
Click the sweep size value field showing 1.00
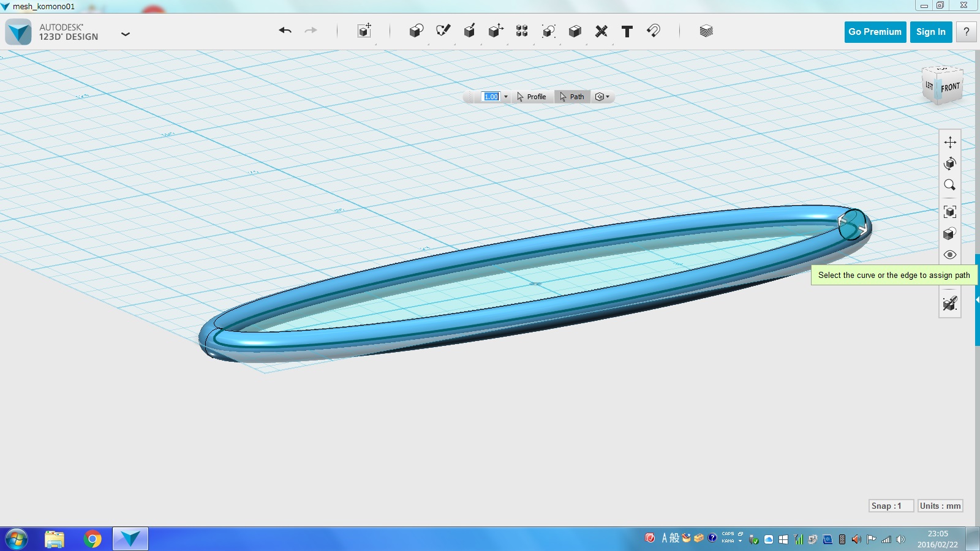[491, 97]
